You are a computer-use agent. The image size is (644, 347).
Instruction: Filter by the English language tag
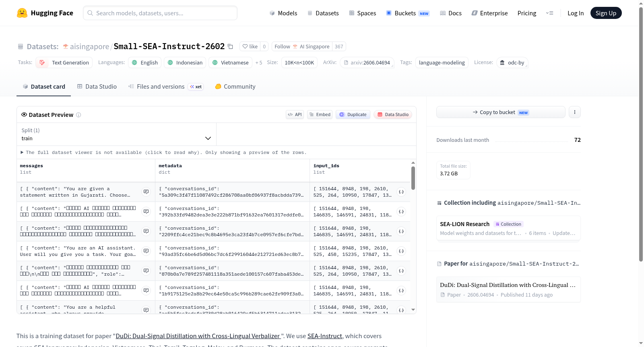click(x=145, y=62)
